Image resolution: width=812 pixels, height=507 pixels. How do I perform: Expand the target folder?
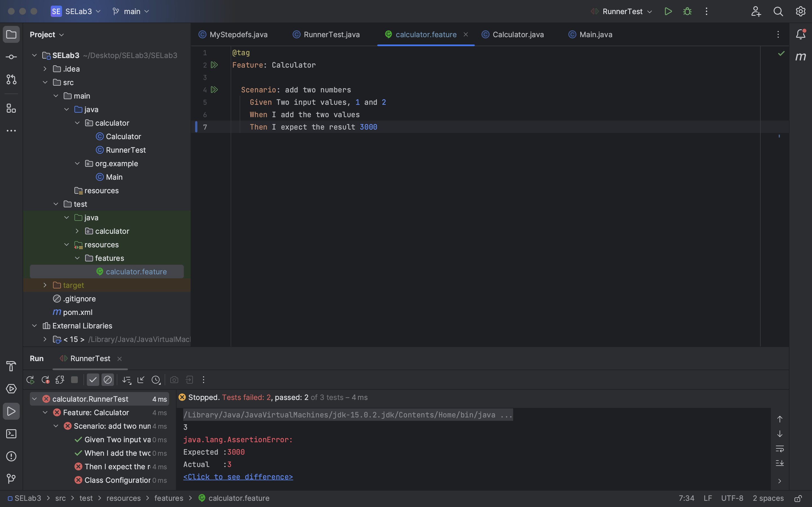[45, 285]
